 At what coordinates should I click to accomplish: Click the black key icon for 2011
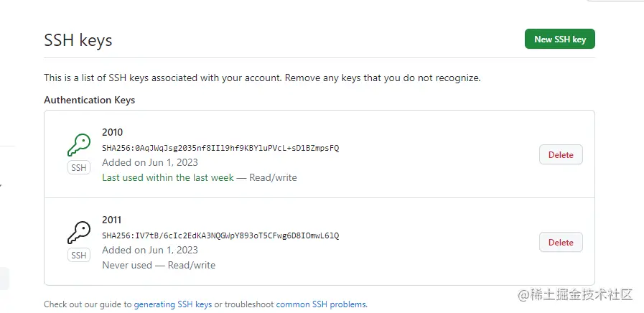(x=78, y=233)
